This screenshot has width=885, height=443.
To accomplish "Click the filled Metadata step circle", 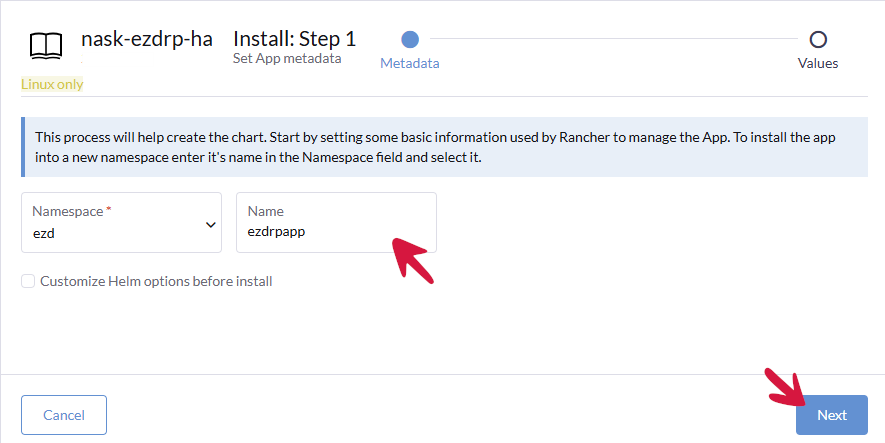I will coord(409,39).
